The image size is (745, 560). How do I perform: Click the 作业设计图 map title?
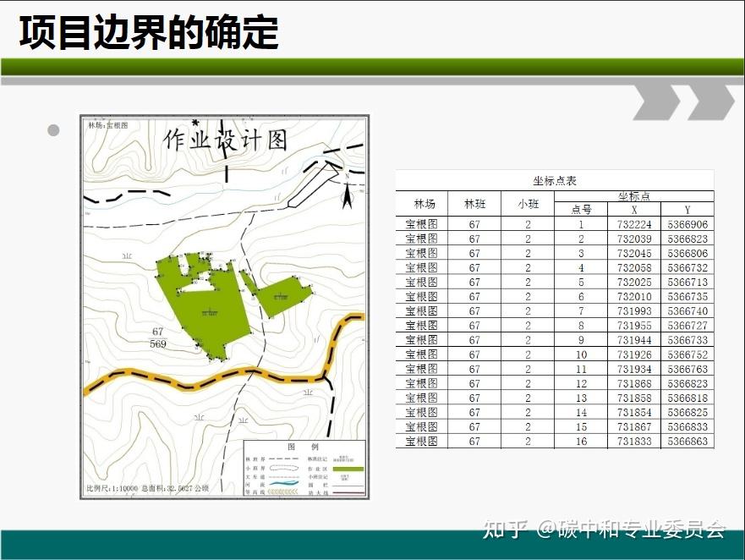tap(225, 140)
